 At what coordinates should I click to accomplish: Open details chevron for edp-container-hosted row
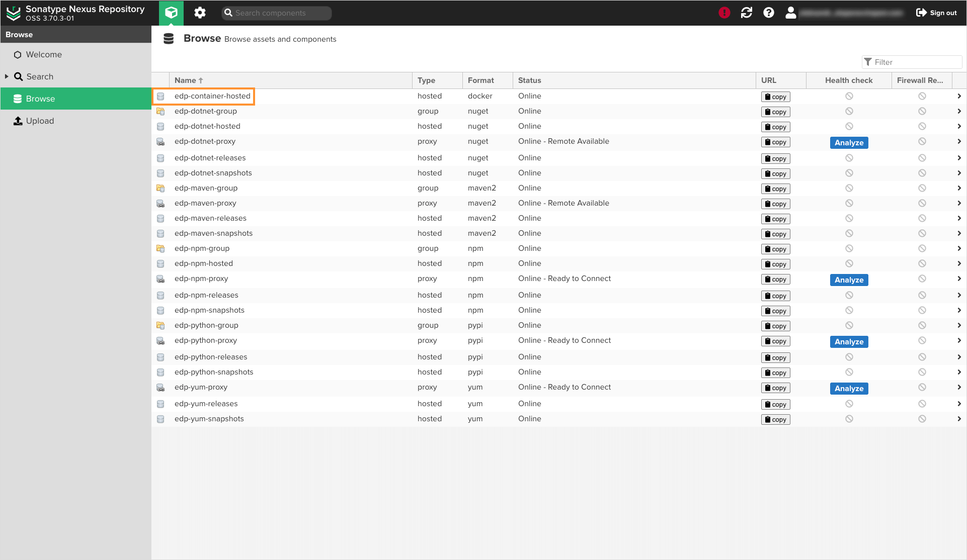click(959, 96)
